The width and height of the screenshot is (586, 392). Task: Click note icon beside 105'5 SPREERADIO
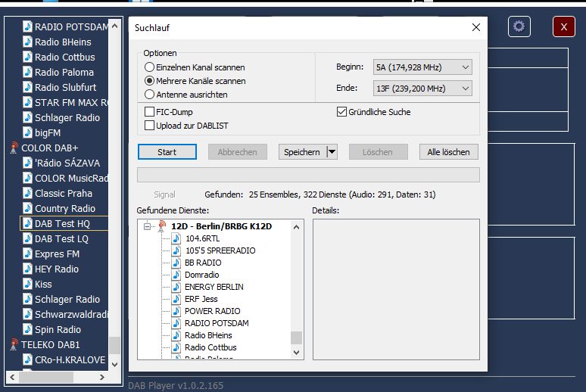(176, 250)
